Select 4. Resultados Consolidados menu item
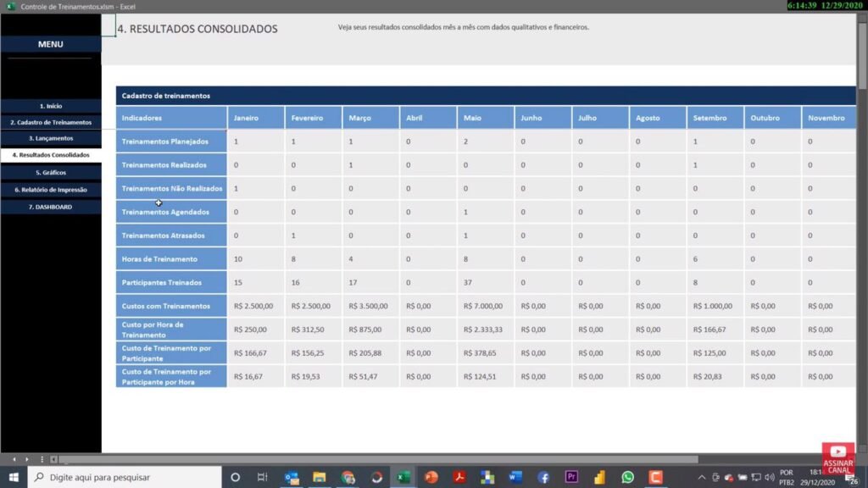This screenshot has width=868, height=488. [51, 155]
